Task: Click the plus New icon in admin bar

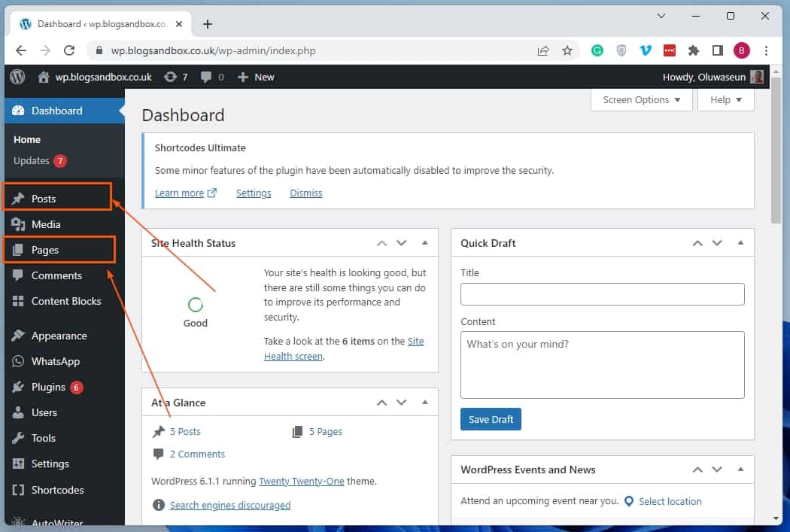Action: pyautogui.click(x=243, y=77)
